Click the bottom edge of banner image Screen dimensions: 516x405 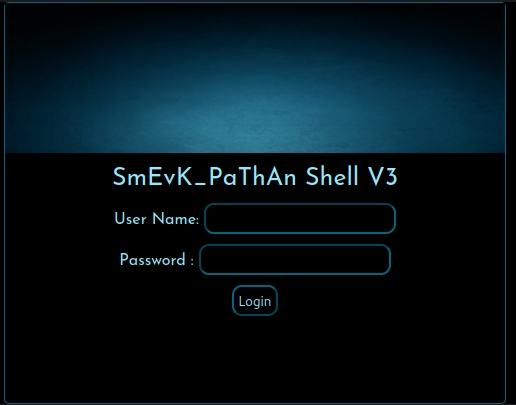(x=255, y=152)
